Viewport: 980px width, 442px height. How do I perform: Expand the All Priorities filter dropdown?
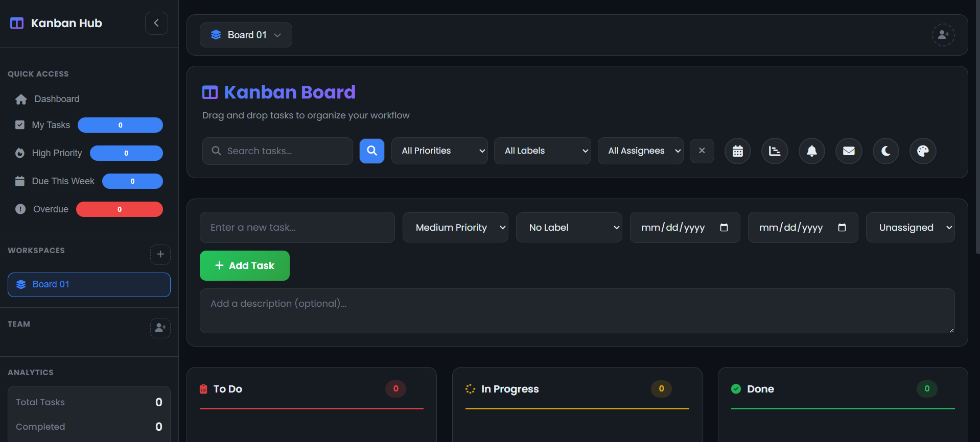[439, 151]
